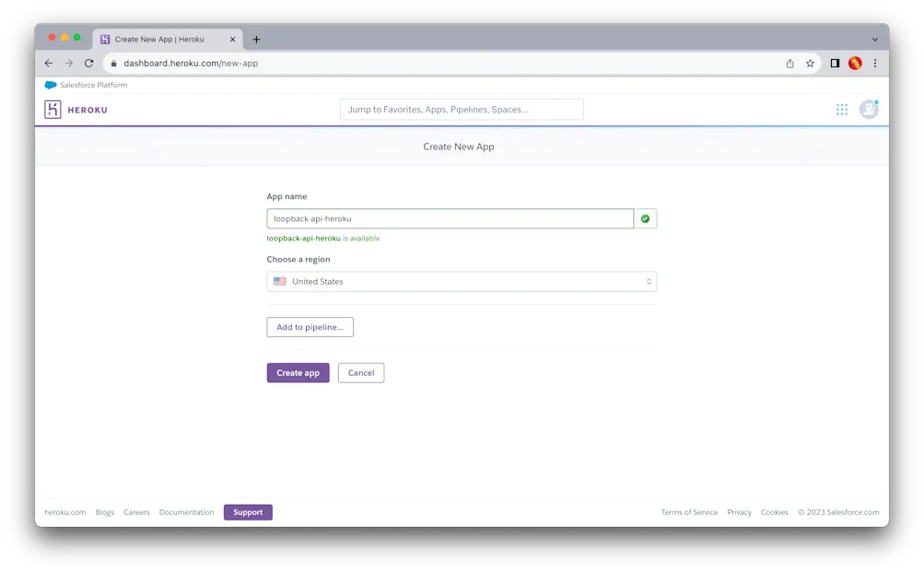Click the green name-available checkmark icon
The width and height of the screenshot is (924, 573).
click(645, 217)
